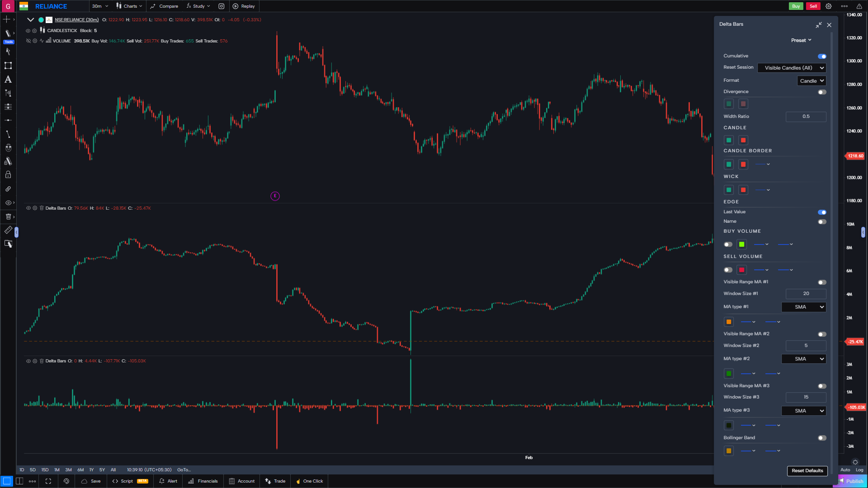Viewport: 868px width, 488px height.
Task: Enable the Bollinger Band toggle
Action: [x=822, y=438]
